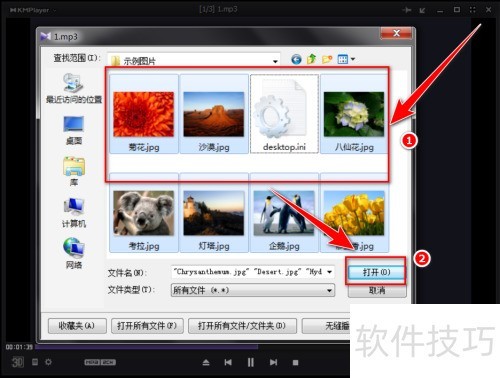500x378 pixels.
Task: Click the 打开(O) open button
Action: (x=376, y=272)
